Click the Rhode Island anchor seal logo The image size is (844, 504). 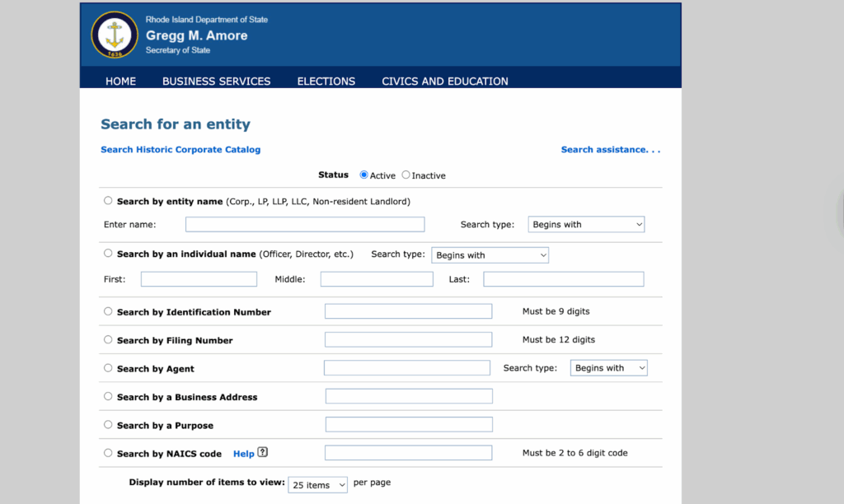pos(115,35)
